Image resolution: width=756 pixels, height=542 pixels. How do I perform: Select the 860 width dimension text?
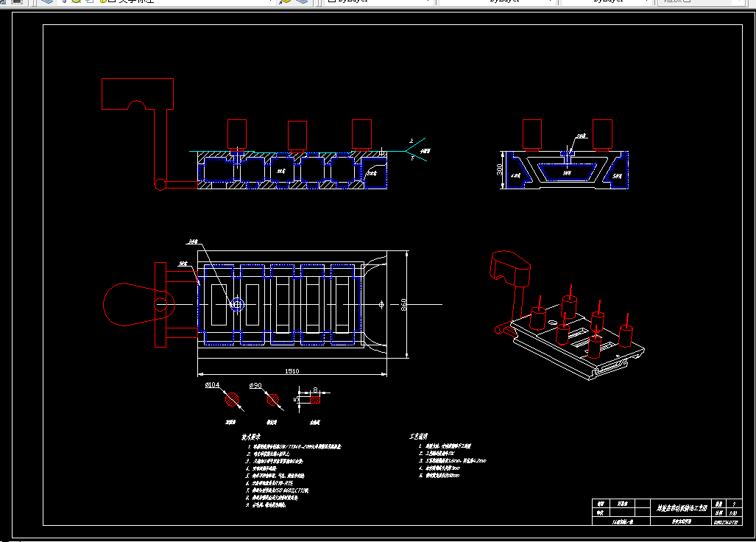tap(404, 304)
